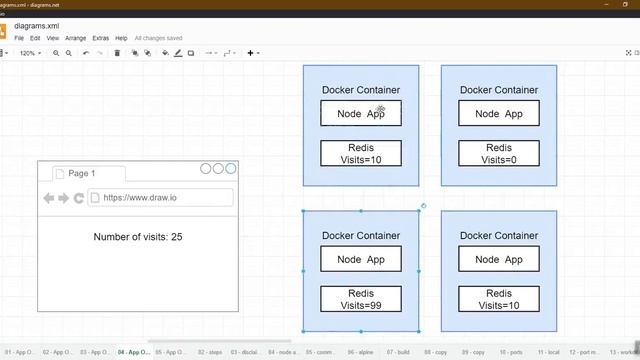Open the 02 - steps page tab
The height and width of the screenshot is (360, 640).
[x=210, y=352]
